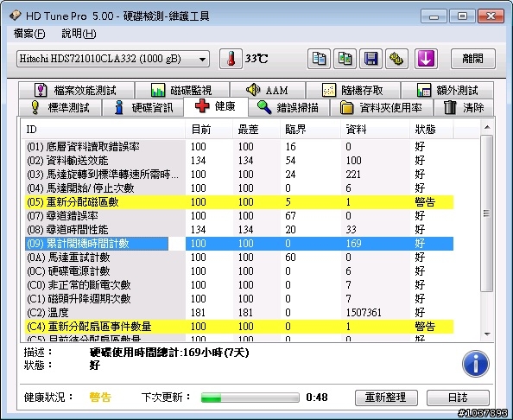Click the 資料 column header
The height and width of the screenshot is (420, 513).
point(375,130)
